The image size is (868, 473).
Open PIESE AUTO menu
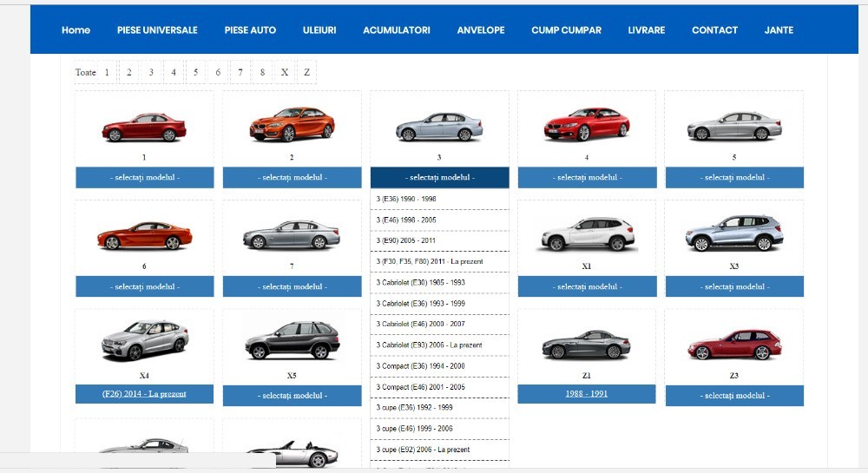(250, 30)
